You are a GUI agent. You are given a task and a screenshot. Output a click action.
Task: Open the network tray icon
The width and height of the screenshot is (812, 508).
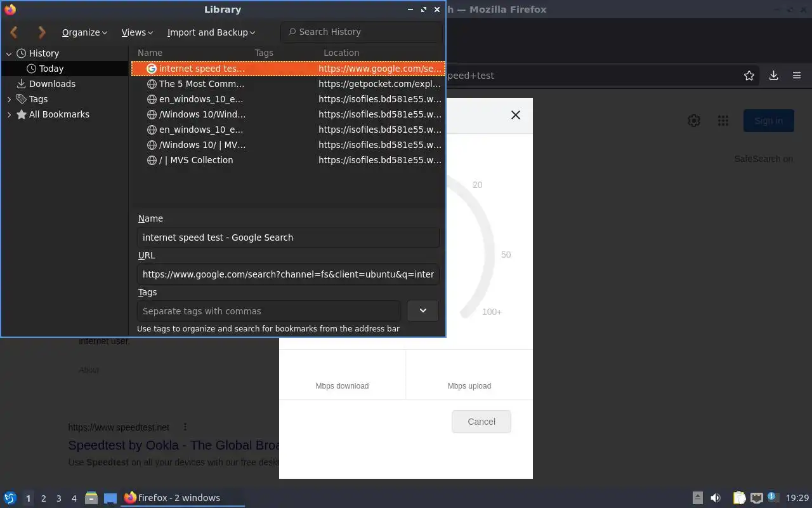point(757,498)
